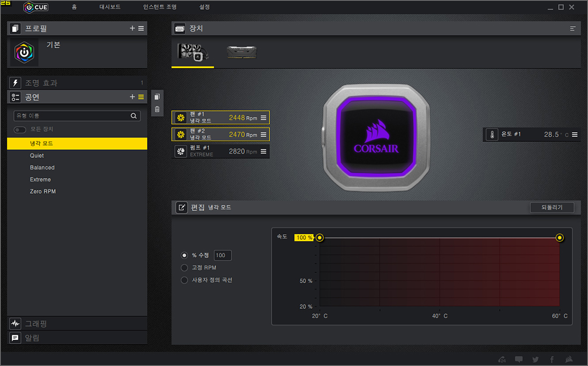Click the 온도 #1 thermometer icon

click(492, 134)
